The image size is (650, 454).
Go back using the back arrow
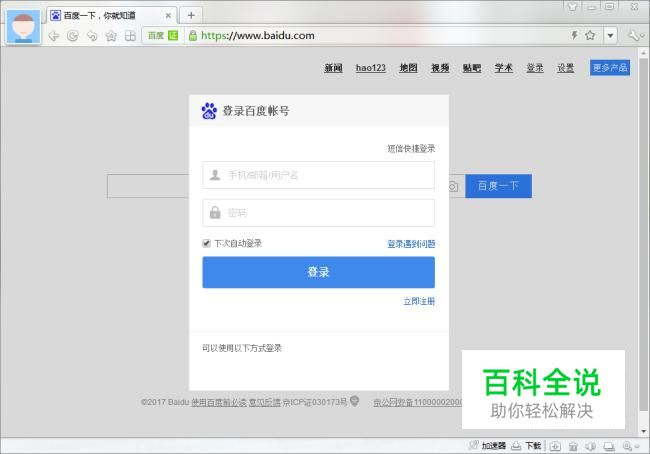pyautogui.click(x=53, y=36)
